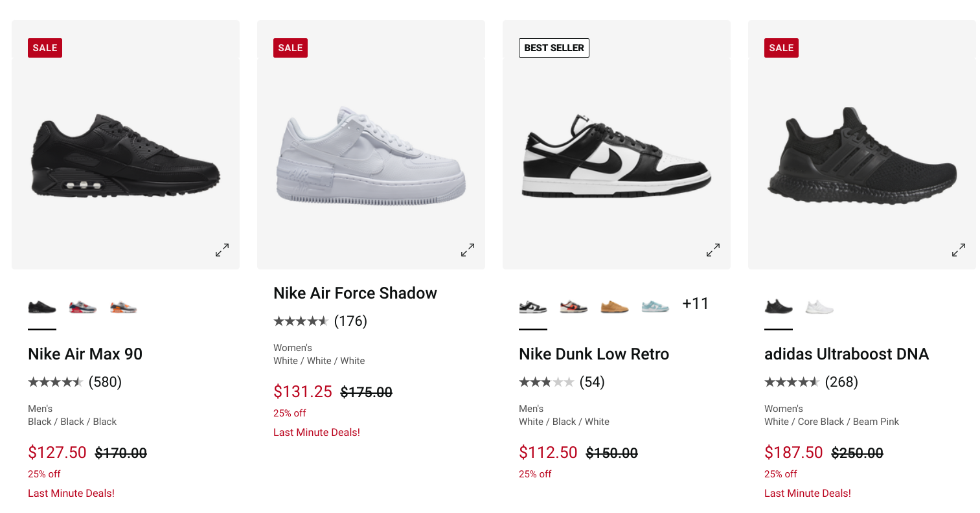Click the Air Force Shadow star rating (176)
Viewport: 980px width, 513px height.
pyautogui.click(x=320, y=321)
